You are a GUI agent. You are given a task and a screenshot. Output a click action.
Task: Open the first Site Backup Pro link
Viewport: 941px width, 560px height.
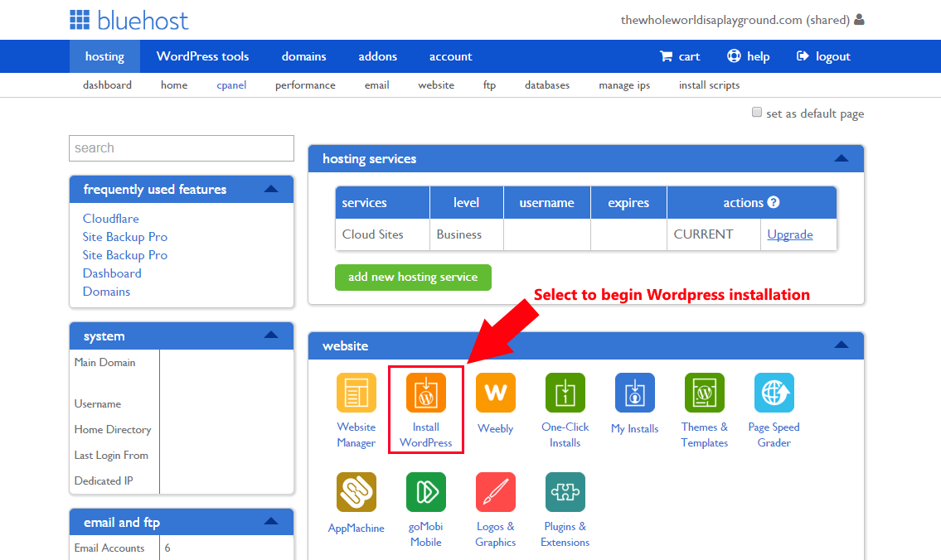[125, 237]
